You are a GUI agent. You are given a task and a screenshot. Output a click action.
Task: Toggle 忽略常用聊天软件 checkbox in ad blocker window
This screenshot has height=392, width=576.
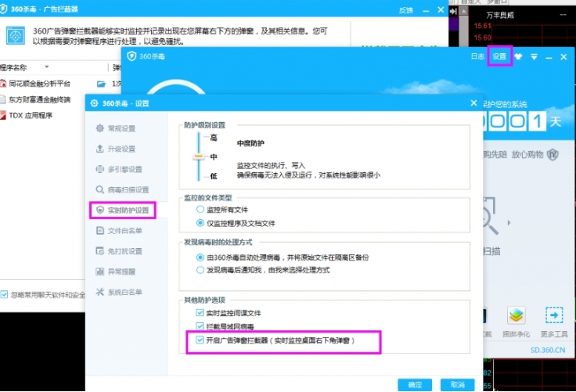click(4, 294)
